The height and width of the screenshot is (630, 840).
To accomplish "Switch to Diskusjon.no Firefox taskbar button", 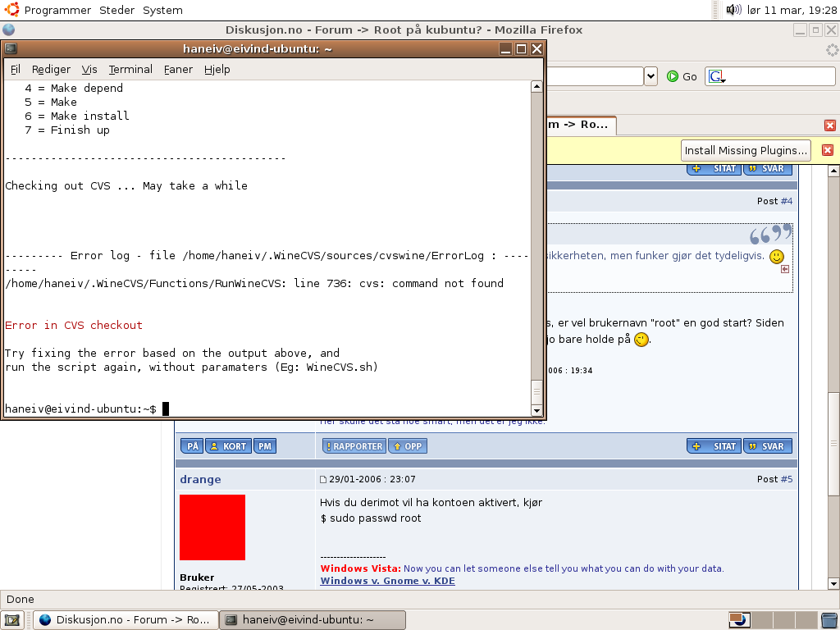I will (x=126, y=620).
